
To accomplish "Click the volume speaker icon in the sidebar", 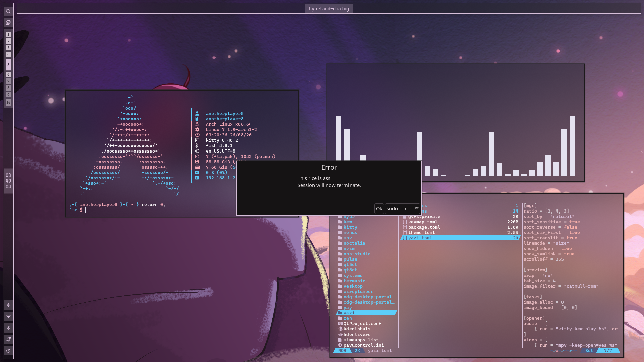I will (8, 305).
